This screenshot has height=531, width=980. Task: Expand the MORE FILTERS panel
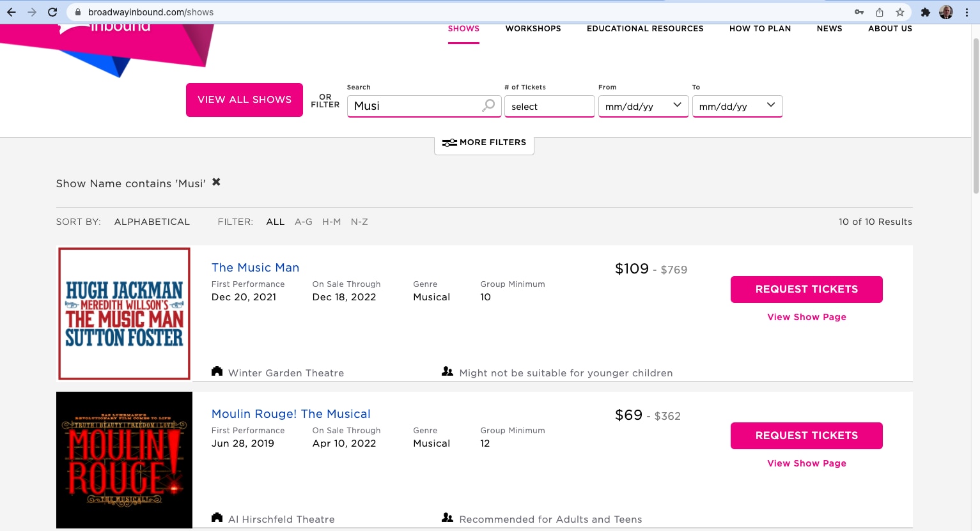pos(484,143)
